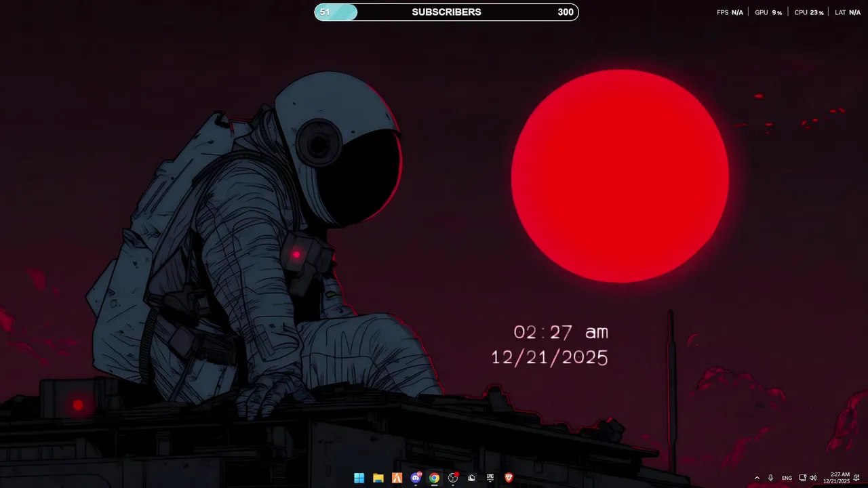Click the desktop date widget 12/21/2025
The image size is (868, 488).
pos(549,358)
